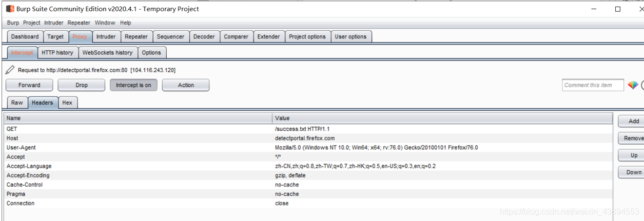Select the Host header row
Viewport: 644px width, 221px height.
click(308, 138)
